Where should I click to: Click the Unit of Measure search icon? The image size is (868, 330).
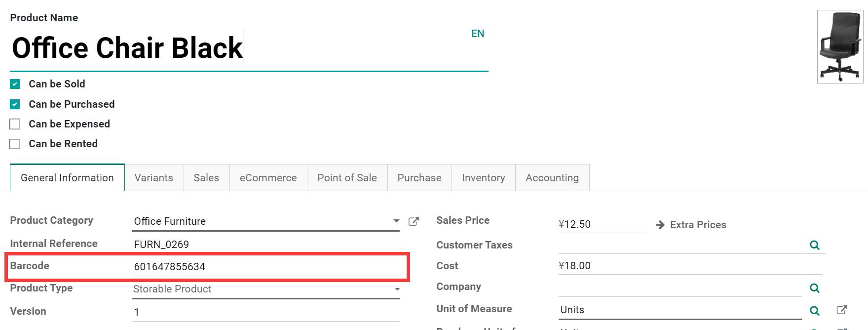coord(814,311)
